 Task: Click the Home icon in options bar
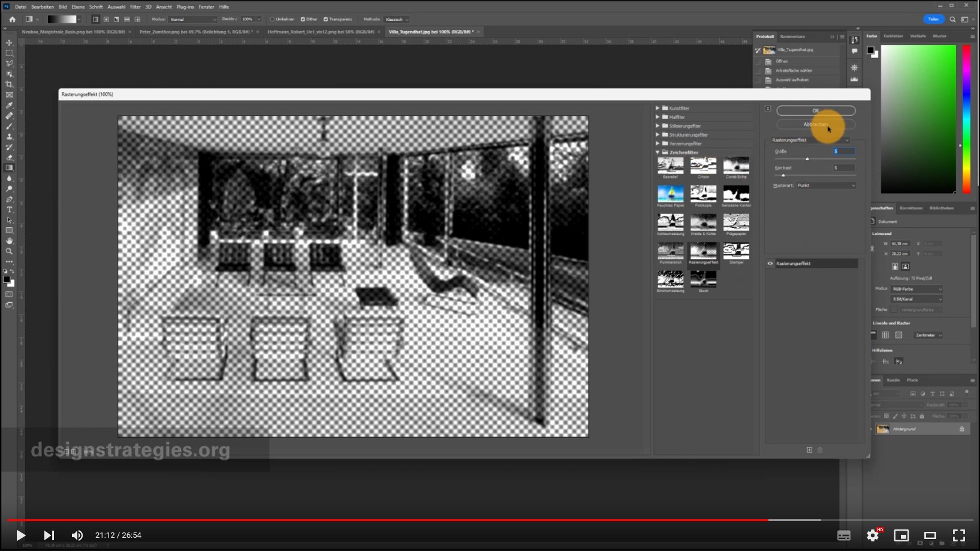click(x=12, y=19)
